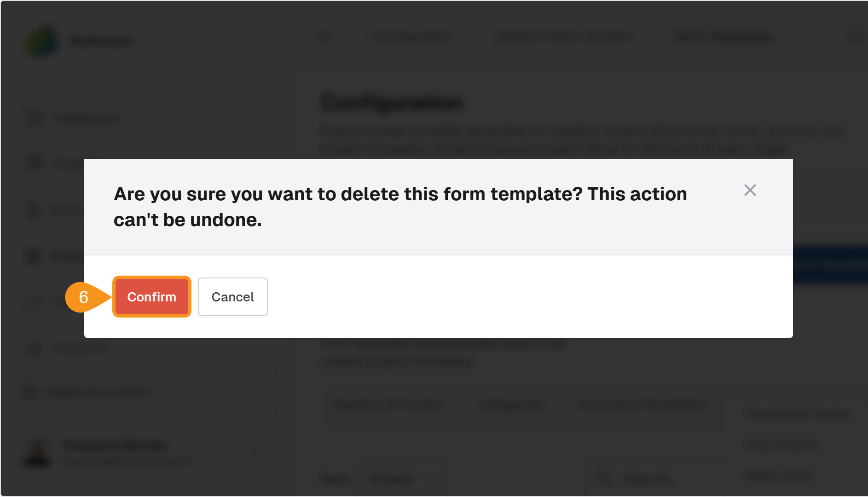
Task: Click the Products icon in the sidebar
Action: (34, 348)
